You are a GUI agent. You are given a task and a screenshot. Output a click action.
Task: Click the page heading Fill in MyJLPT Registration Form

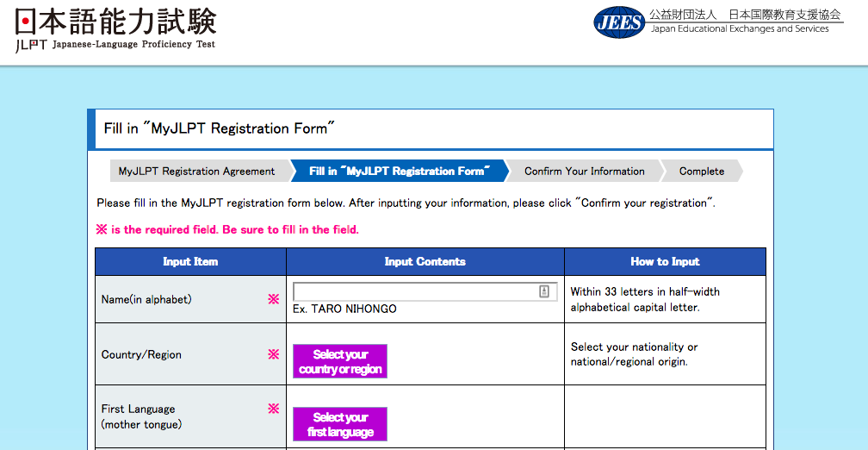[x=220, y=128]
